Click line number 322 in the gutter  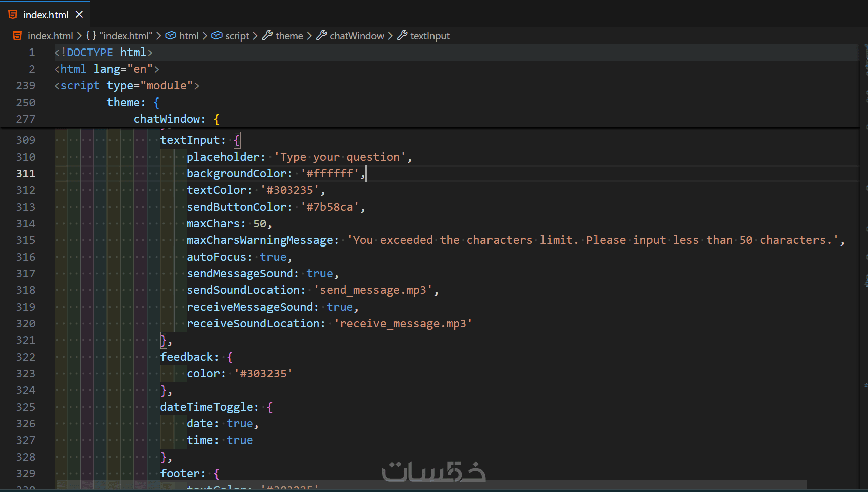(26, 357)
